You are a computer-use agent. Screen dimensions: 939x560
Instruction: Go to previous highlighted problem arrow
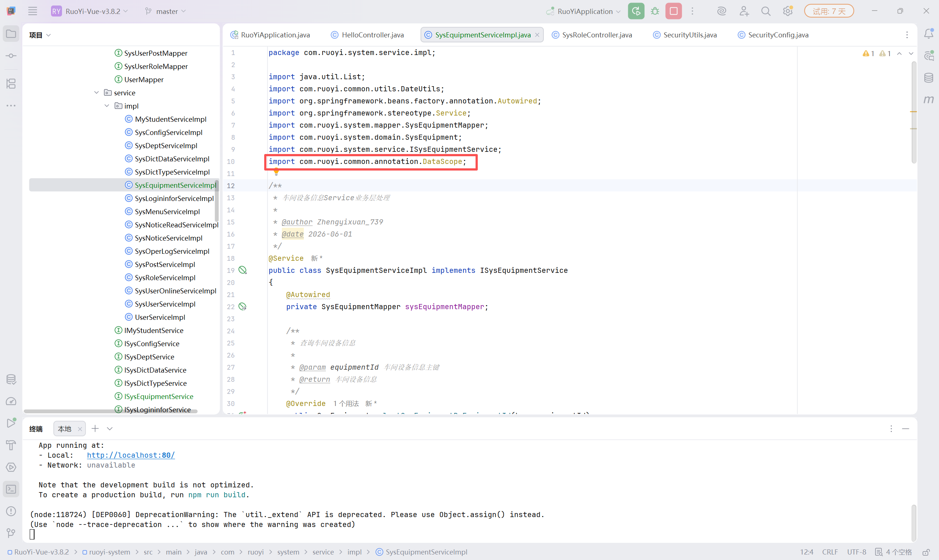899,54
